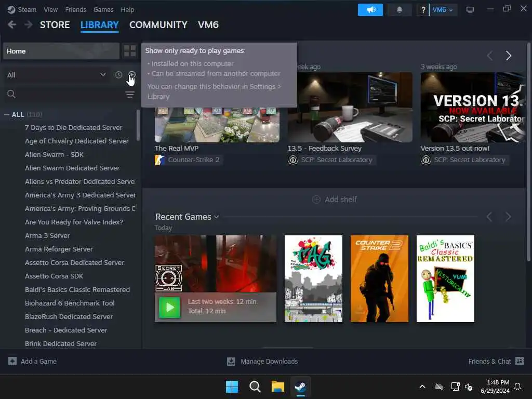
Task: Click the OneDrive cloud tray icon
Action: coord(438,387)
